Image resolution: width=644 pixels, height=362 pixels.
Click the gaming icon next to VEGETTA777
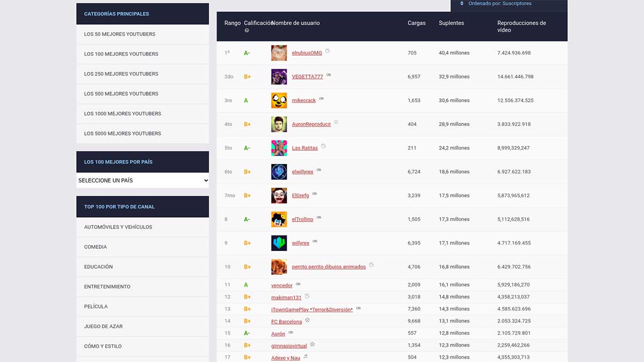(328, 75)
